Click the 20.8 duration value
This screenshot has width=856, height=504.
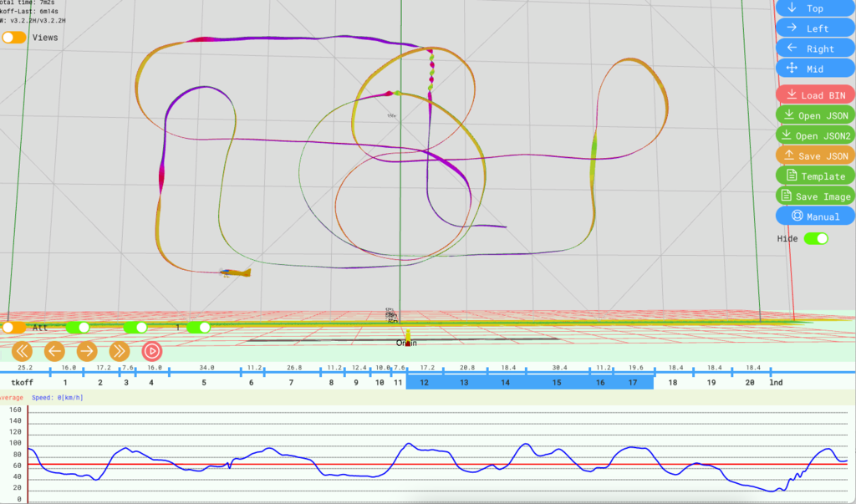(x=466, y=368)
